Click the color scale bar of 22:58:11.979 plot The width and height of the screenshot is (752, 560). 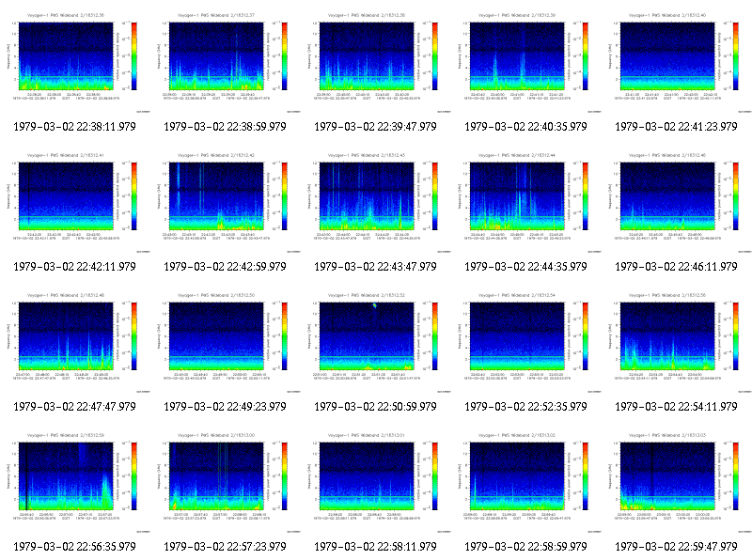pos(435,476)
